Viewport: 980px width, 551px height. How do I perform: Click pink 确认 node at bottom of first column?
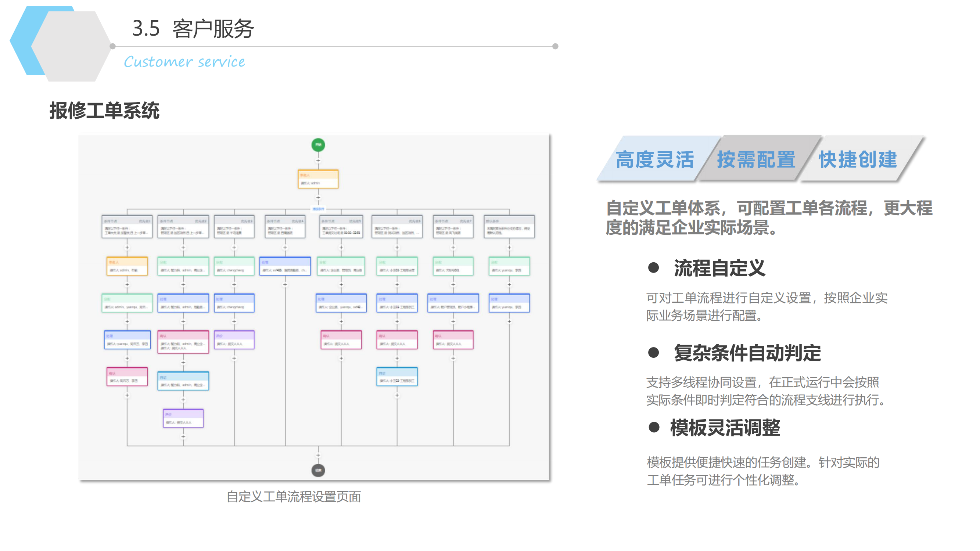click(x=127, y=377)
